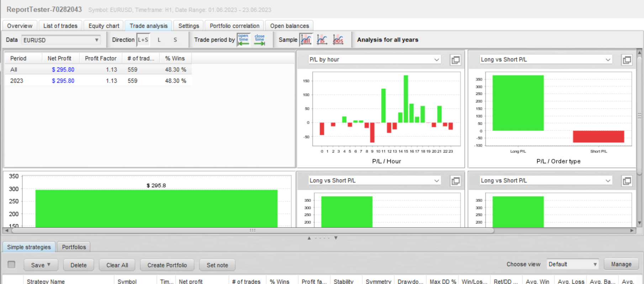Click the Manage button

[621, 264]
